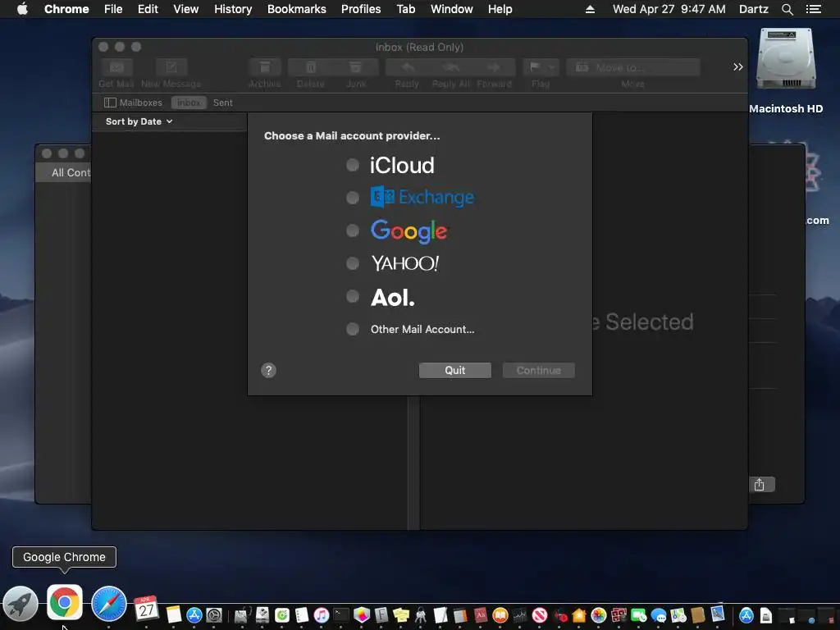Toggle the Mailboxes sidebar button
840x630 pixels.
point(134,103)
